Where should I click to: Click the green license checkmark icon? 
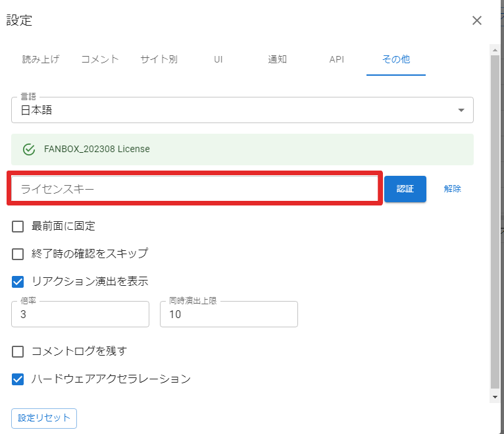(29, 149)
